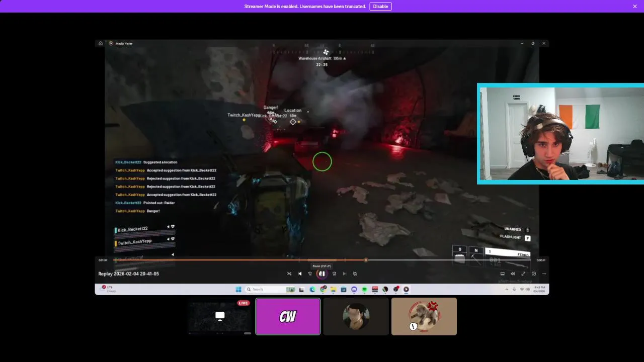644x362 pixels.
Task: Go to Media Player home
Action: tap(101, 43)
